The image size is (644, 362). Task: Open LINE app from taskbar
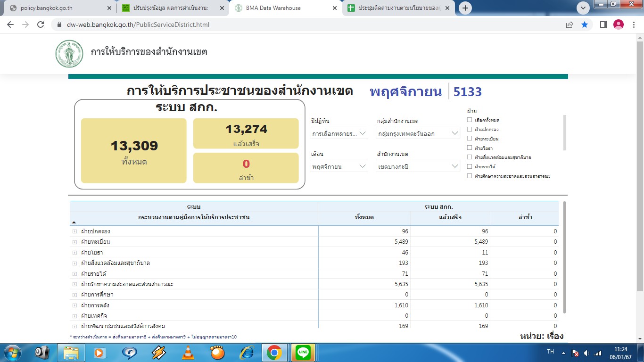pos(303,352)
